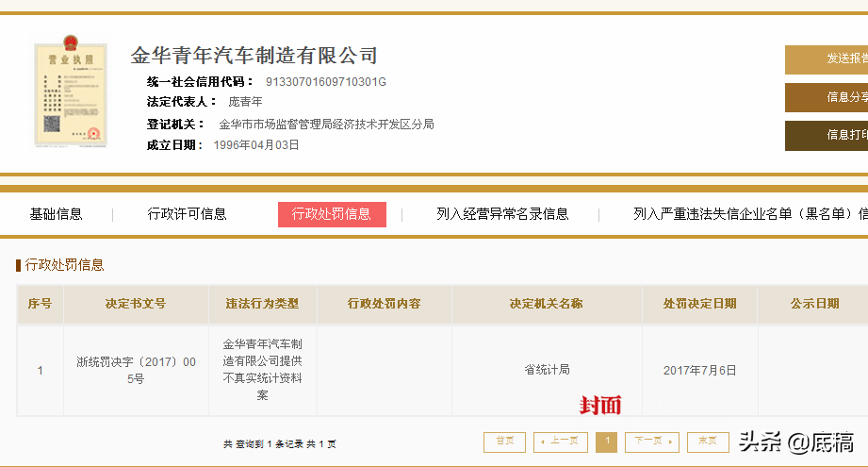868x467 pixels.
Task: Switch to the 基础信息 tab
Action: pos(56,214)
